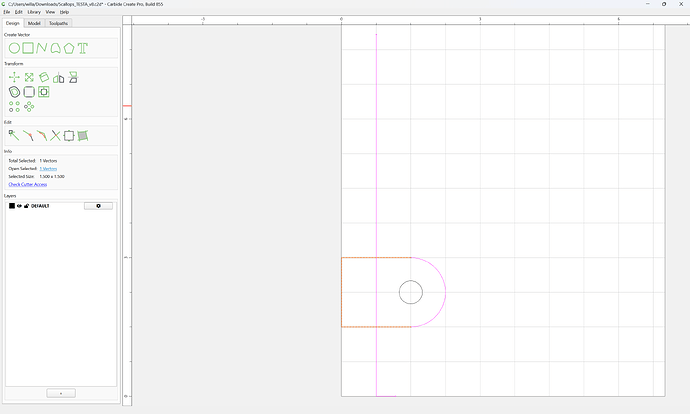The height and width of the screenshot is (414, 690).
Task: Open the Corner treatment tool
Action: click(x=29, y=92)
